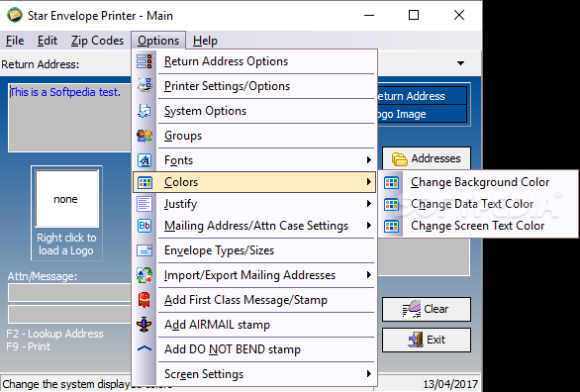Click the Exit button
The height and width of the screenshot is (392, 580).
427,340
